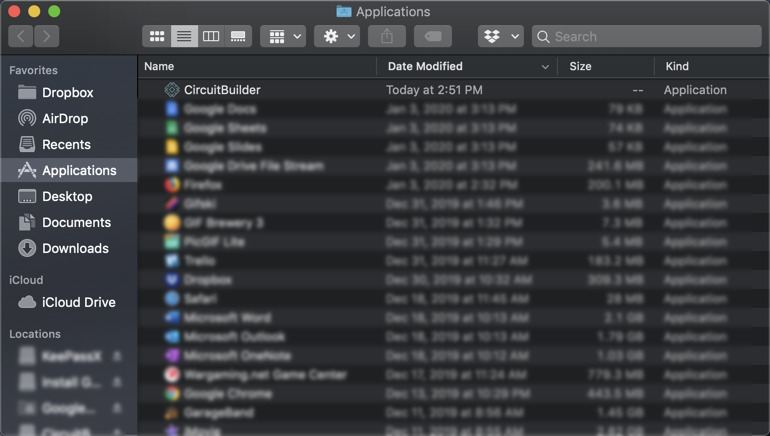
Task: Sort by Size column header
Action: tap(580, 66)
